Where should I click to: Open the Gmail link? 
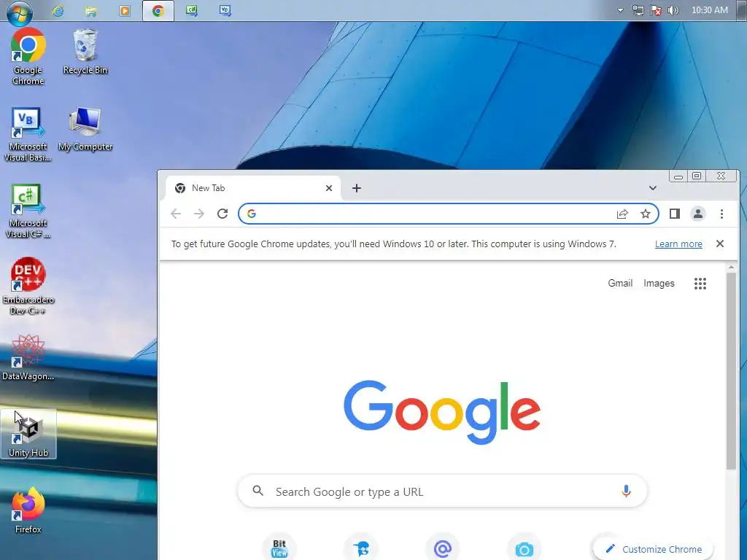tap(620, 284)
